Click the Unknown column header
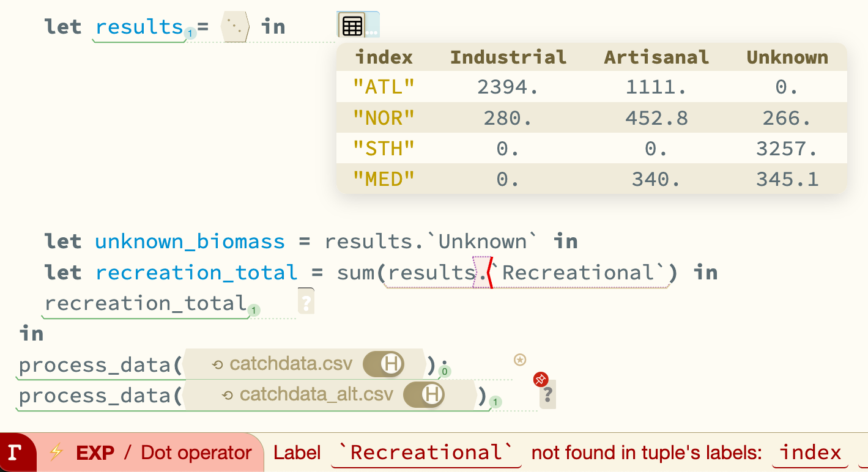Screen dimensions: 868x472 click(787, 57)
